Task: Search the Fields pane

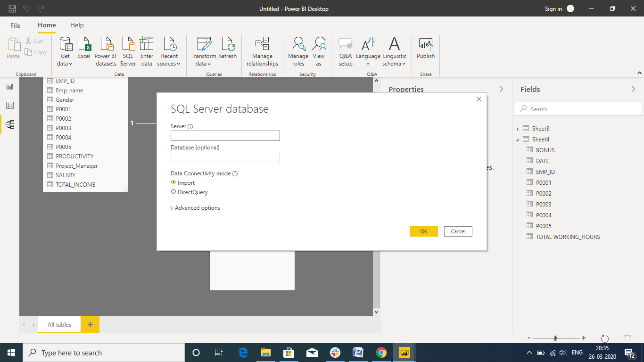Action: [x=578, y=109]
